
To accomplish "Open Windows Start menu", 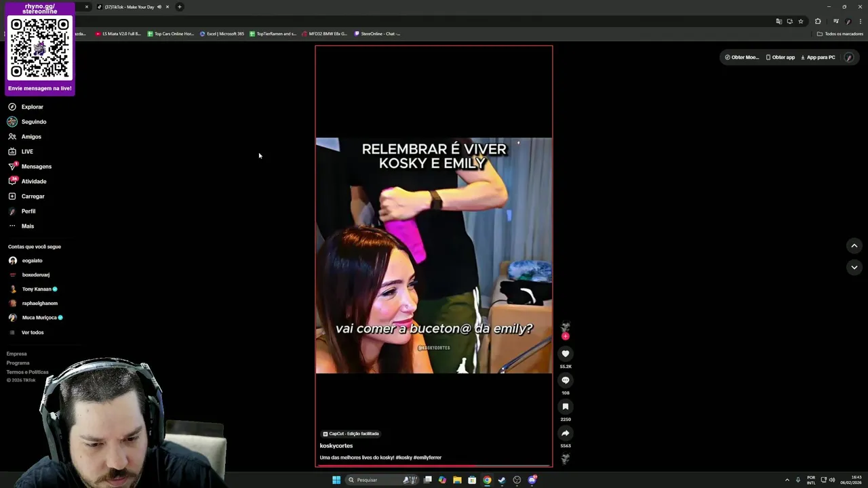I will click(336, 480).
